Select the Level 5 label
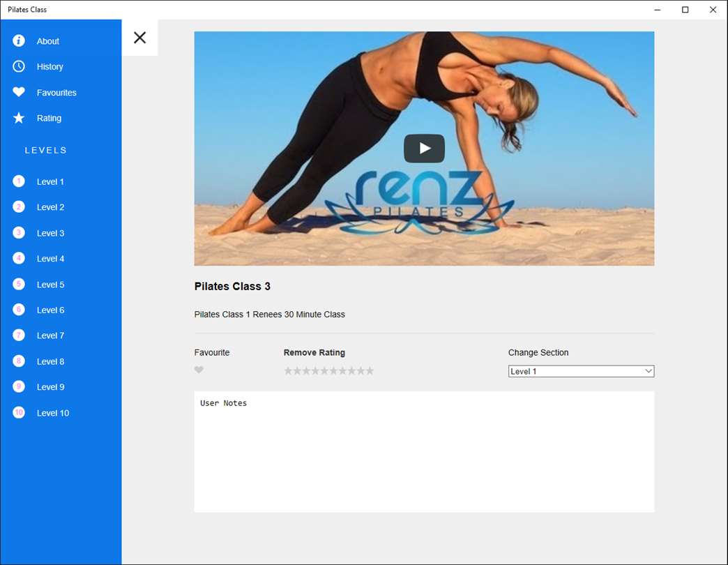The image size is (728, 565). click(51, 285)
